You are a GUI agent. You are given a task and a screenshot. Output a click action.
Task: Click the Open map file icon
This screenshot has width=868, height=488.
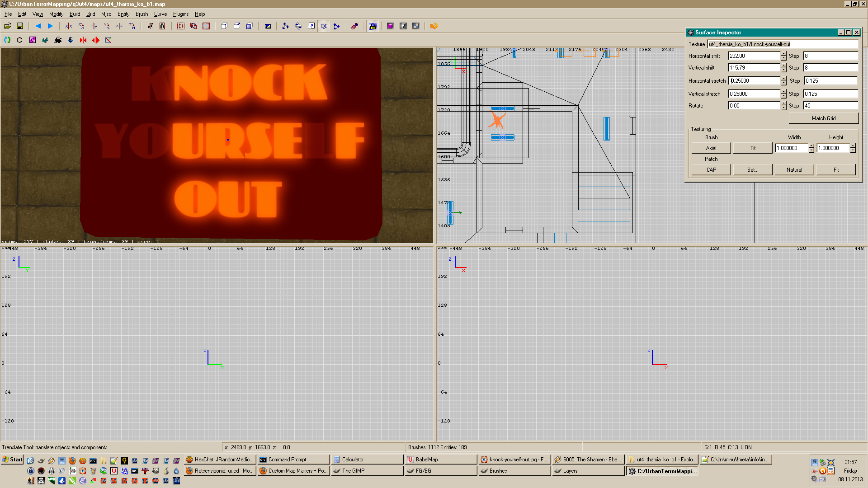[x=8, y=26]
